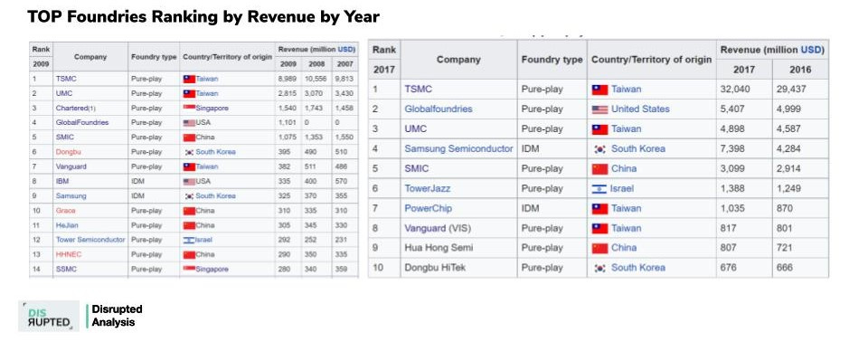Select TSMC's 2017 revenue value 32,040

(x=734, y=90)
